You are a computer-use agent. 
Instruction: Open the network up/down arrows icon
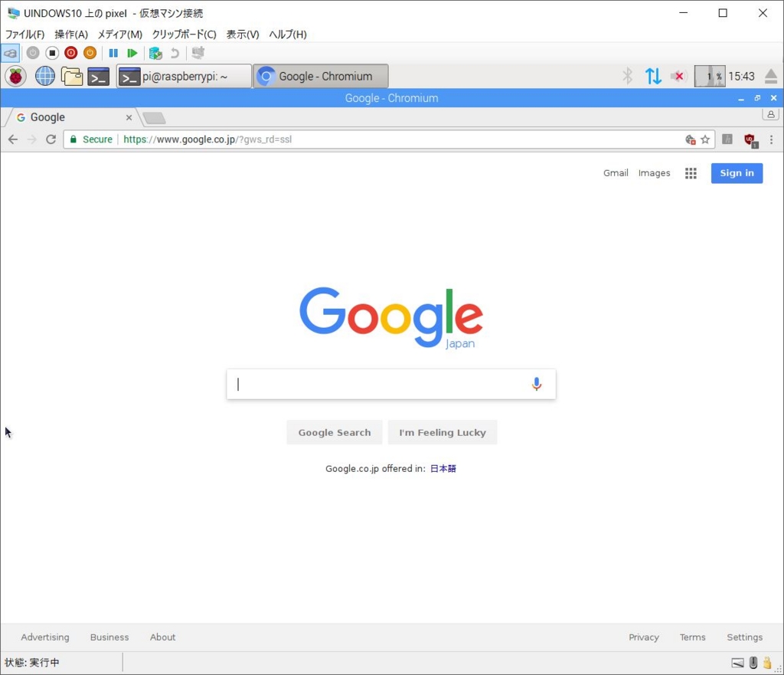tap(653, 77)
